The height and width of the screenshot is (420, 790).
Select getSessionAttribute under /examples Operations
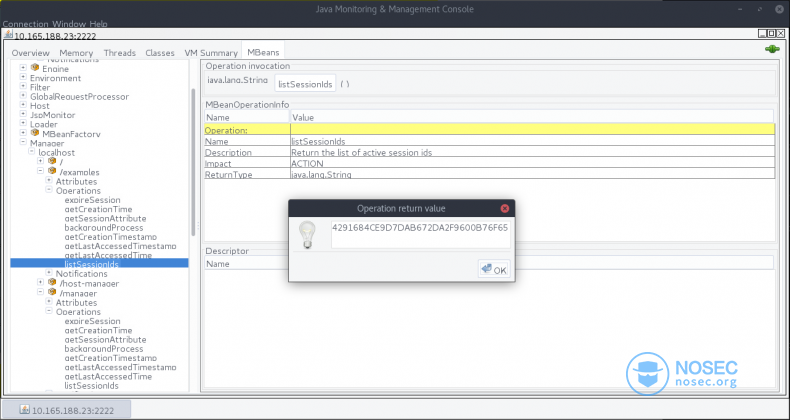click(x=105, y=219)
